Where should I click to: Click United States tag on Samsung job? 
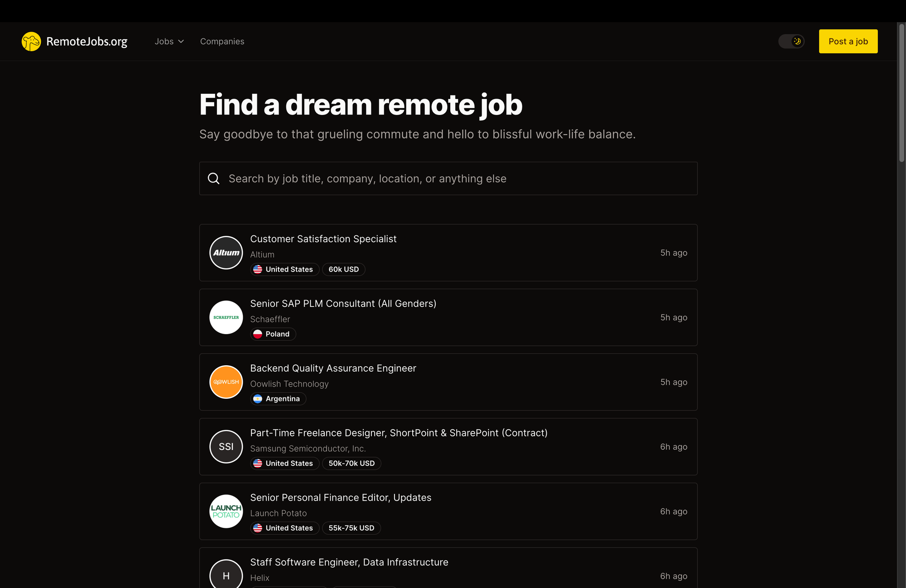(285, 464)
